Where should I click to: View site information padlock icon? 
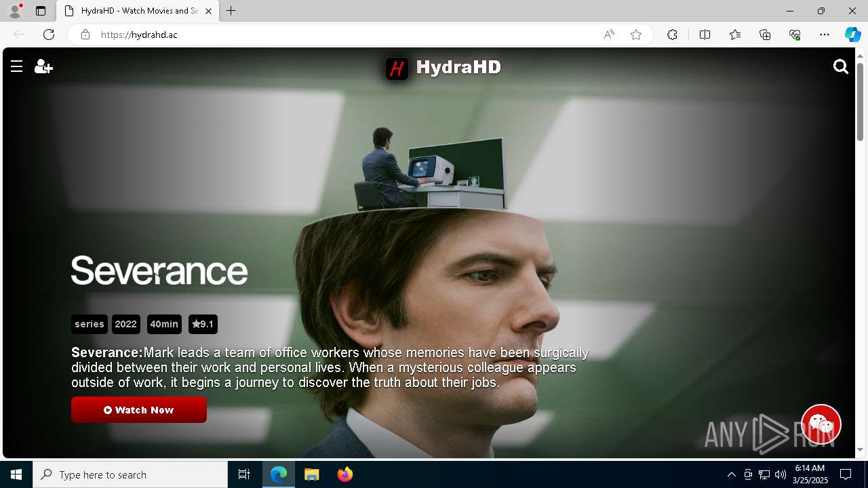point(85,35)
